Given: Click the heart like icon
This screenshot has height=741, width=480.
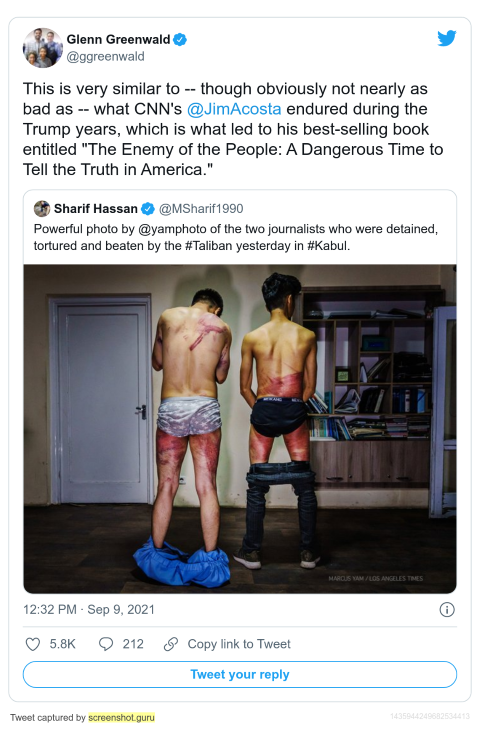Looking at the screenshot, I should [x=33, y=644].
